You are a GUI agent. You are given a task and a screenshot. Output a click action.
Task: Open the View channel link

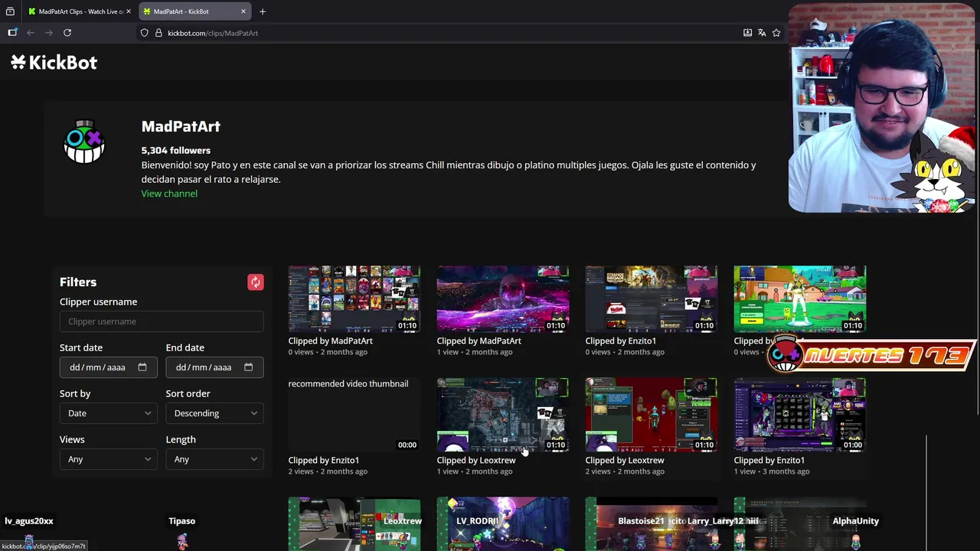[169, 194]
